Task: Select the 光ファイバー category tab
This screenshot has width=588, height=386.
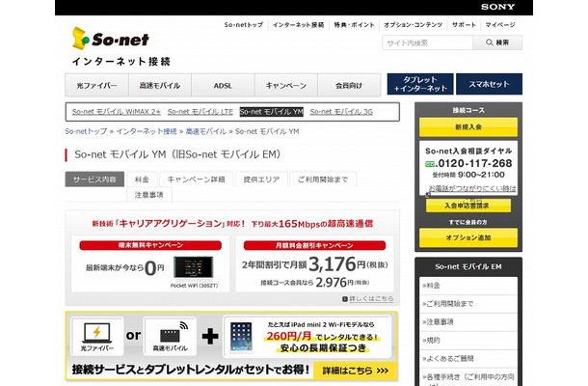Action: [96, 85]
